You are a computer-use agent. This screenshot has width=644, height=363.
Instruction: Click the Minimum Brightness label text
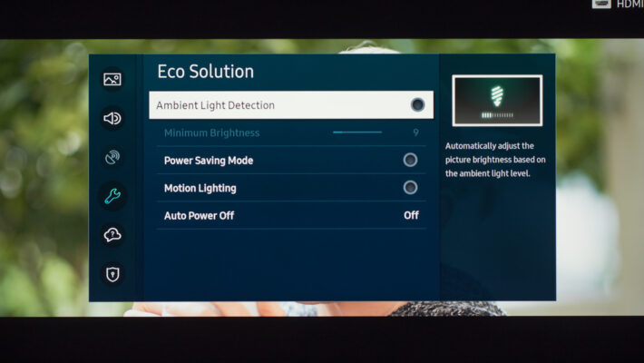211,133
